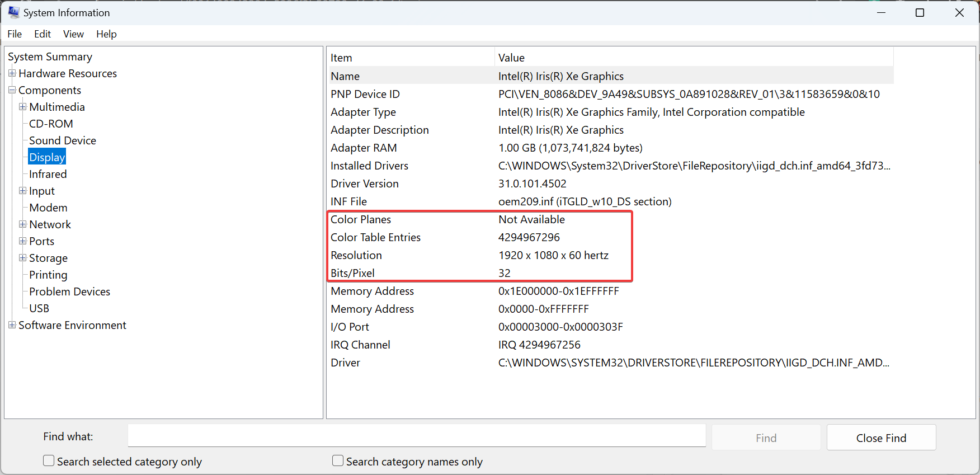Expand the Input category
The width and height of the screenshot is (980, 475).
pyautogui.click(x=22, y=191)
